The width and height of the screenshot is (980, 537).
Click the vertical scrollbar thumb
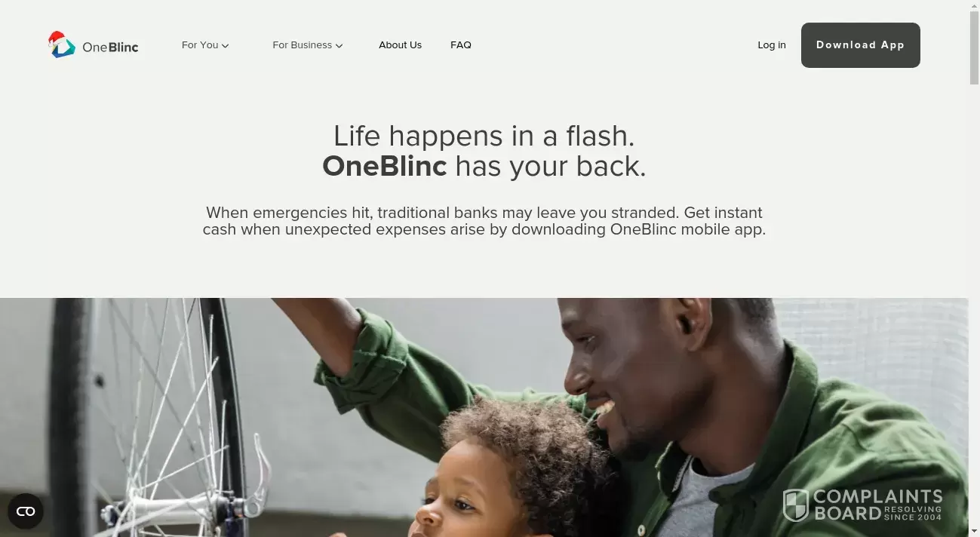pos(974,48)
